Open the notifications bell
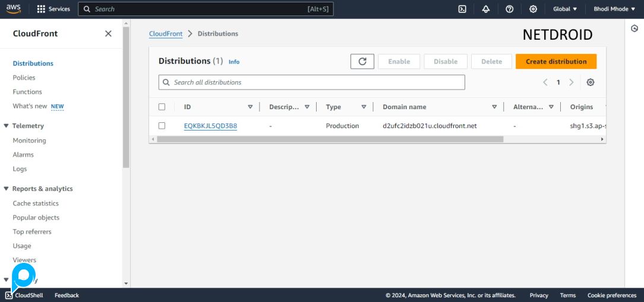 (x=486, y=9)
